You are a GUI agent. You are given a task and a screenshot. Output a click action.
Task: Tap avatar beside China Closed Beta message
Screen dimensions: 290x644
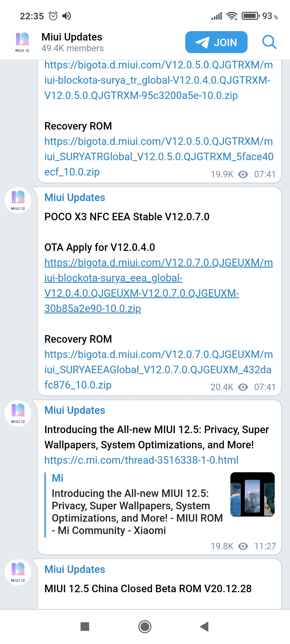(18, 572)
